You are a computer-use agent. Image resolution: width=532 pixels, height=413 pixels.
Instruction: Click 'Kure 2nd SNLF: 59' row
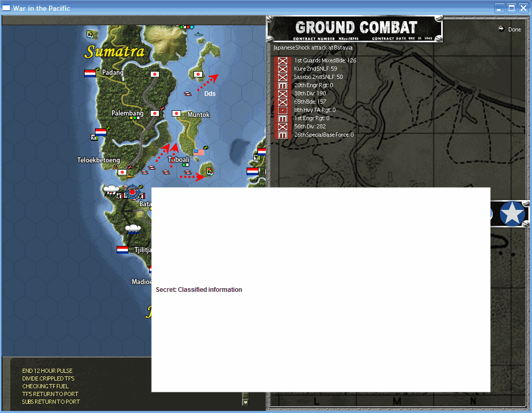[315, 69]
